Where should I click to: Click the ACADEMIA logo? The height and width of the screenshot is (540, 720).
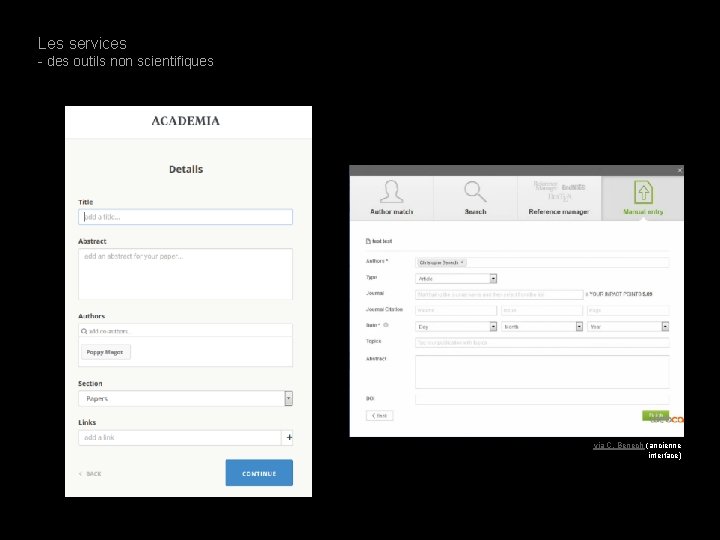pos(186,121)
